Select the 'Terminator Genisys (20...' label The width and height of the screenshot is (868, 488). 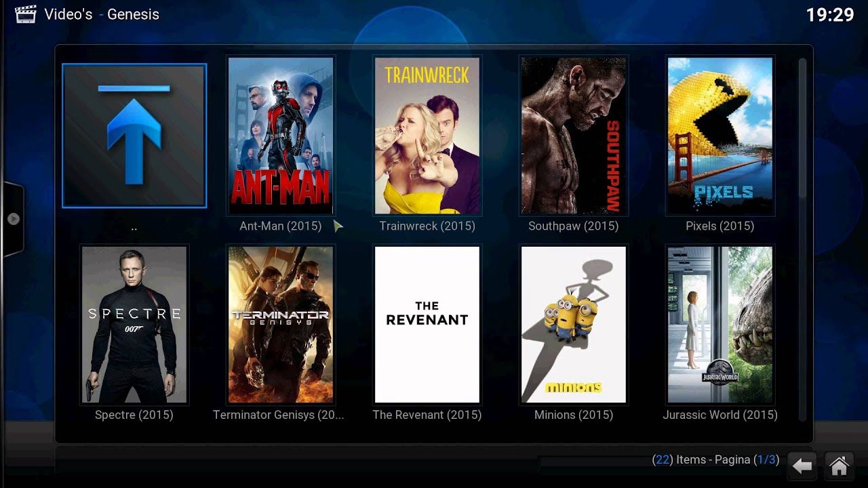[x=279, y=415]
